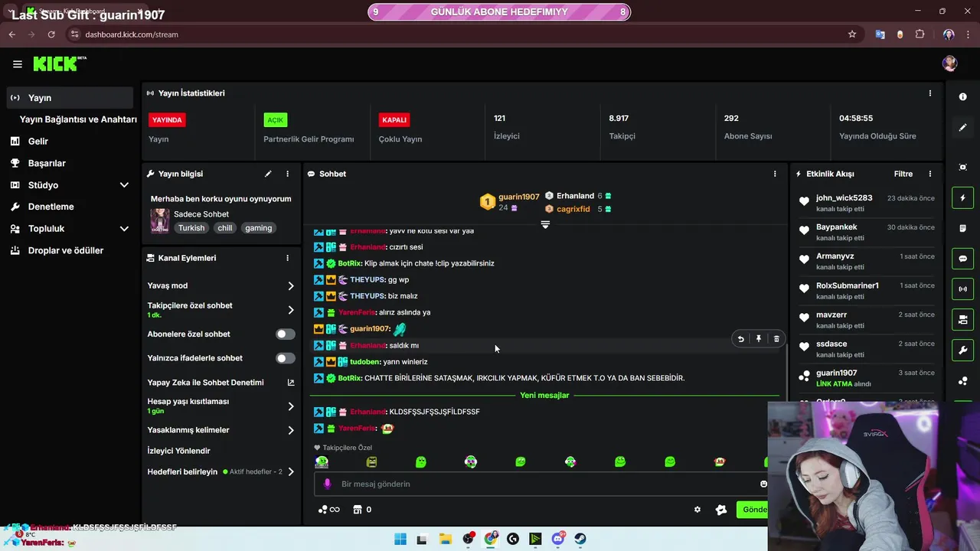The height and width of the screenshot is (551, 980).
Task: Click the info icon in right rail
Action: [x=962, y=97]
